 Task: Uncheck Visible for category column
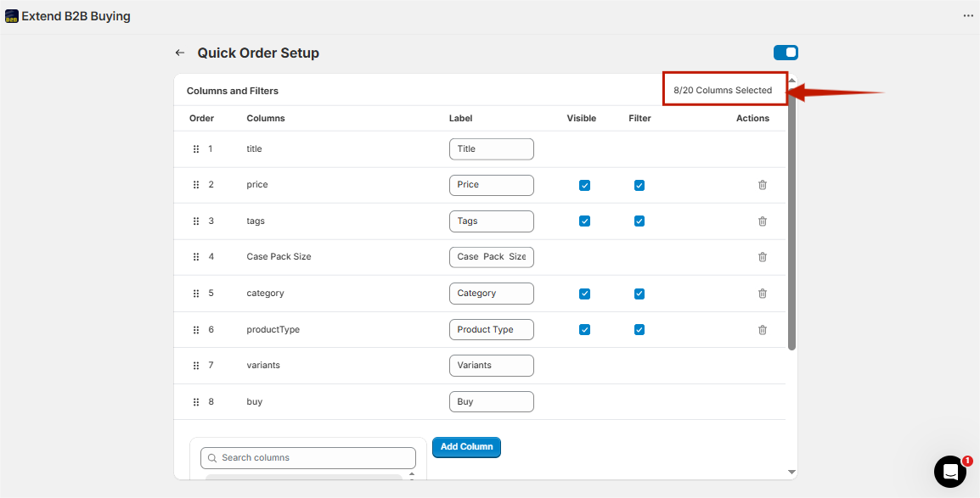click(584, 294)
